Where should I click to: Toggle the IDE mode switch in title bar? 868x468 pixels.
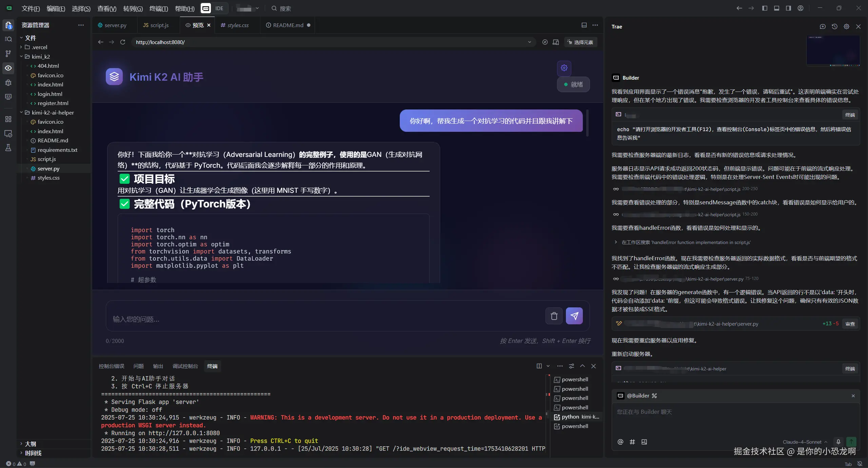[x=219, y=8]
